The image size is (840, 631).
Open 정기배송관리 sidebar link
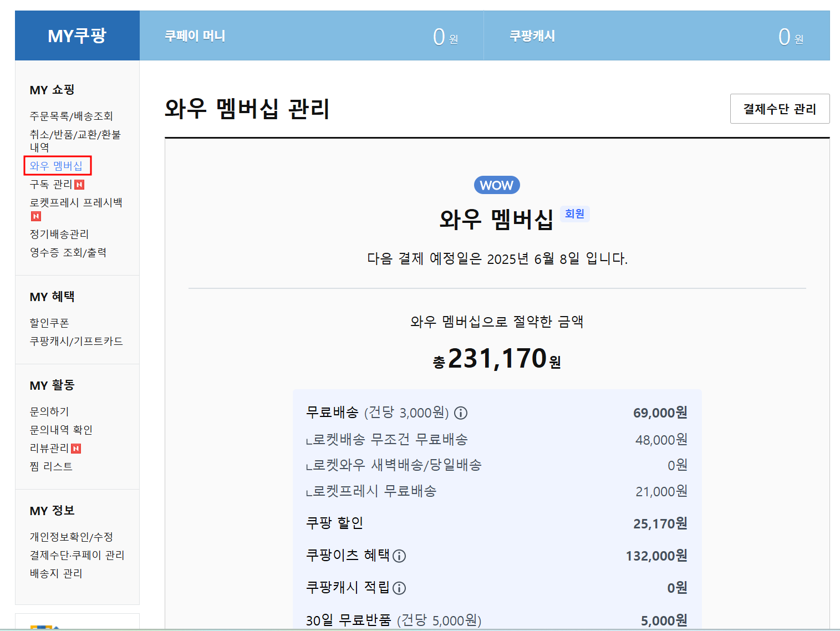(x=59, y=234)
